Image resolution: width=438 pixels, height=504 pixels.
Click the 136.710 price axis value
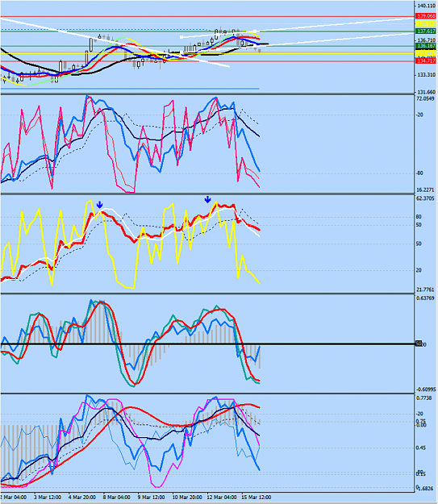427,40
